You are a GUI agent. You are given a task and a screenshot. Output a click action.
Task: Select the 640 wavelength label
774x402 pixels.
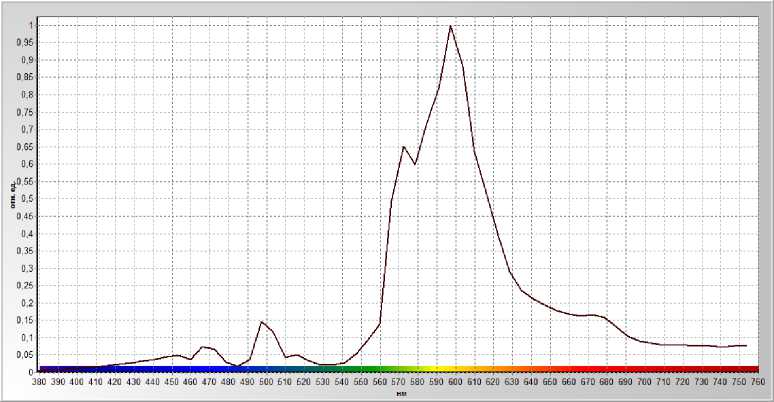531,382
